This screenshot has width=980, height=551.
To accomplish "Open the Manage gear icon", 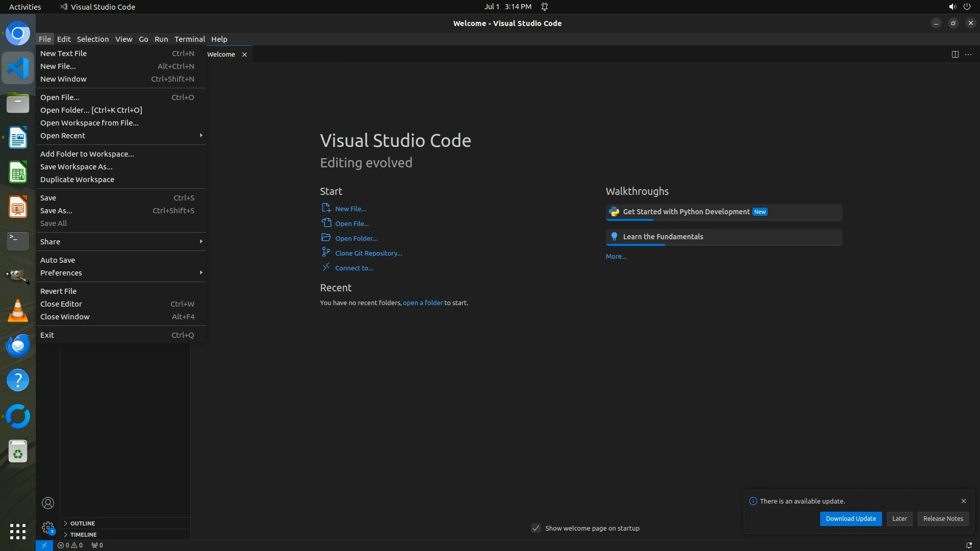I will (48, 527).
